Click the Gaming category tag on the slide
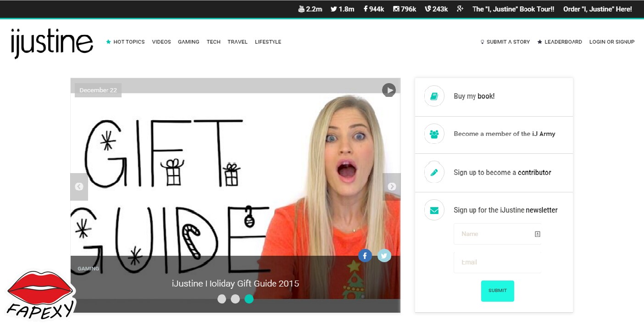This screenshot has width=644, height=326. pyautogui.click(x=89, y=269)
